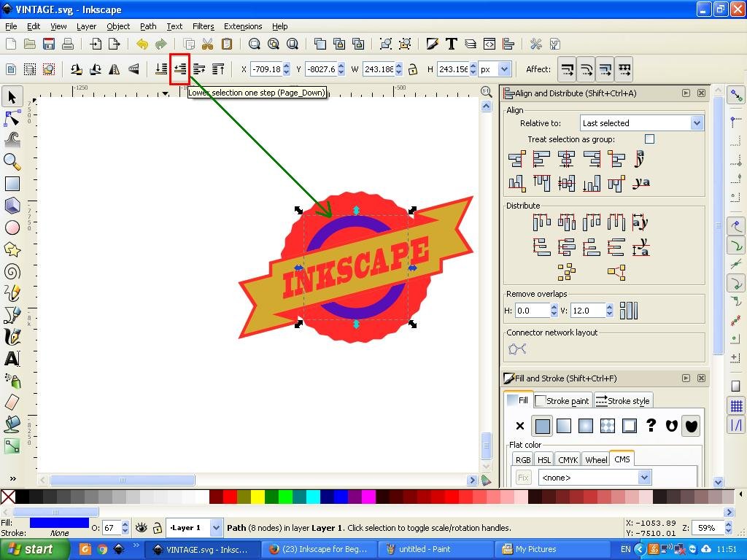Open the Path menu
Screen dimensions: 747x560
(x=148, y=26)
